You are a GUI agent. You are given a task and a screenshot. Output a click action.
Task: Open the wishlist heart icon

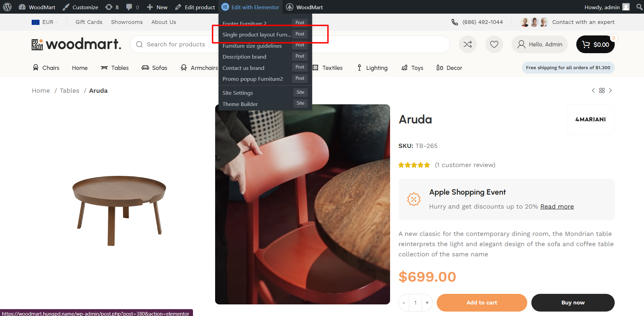(494, 44)
